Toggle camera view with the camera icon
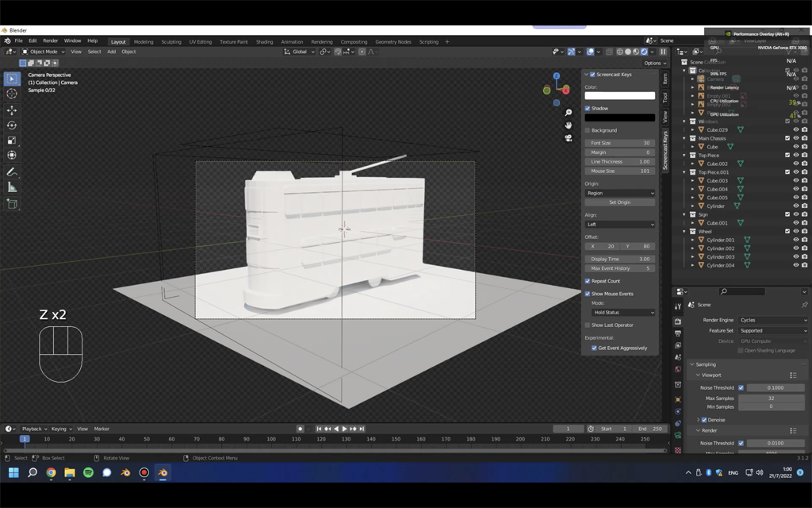This screenshot has height=508, width=812. tap(569, 138)
